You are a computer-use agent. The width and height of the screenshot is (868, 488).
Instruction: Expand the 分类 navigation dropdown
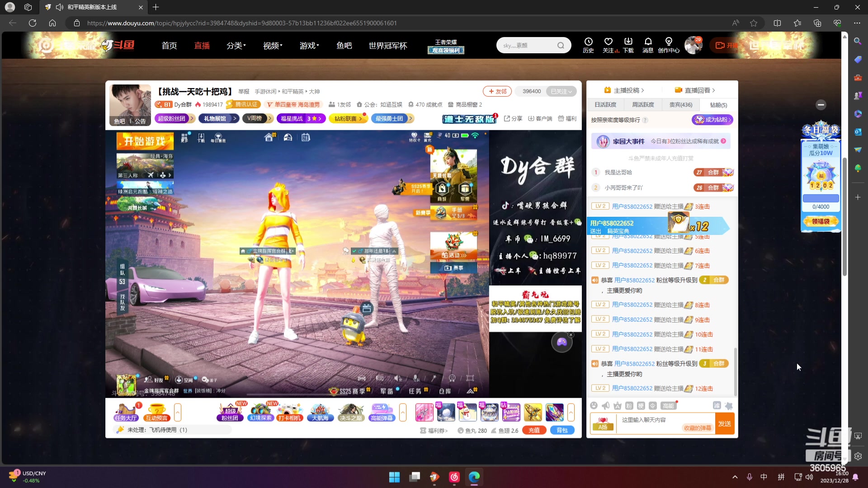click(236, 45)
